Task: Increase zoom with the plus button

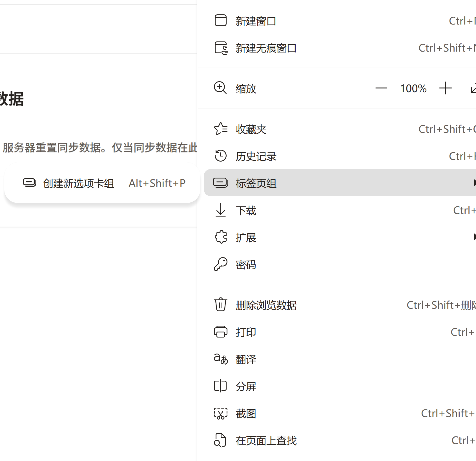Action: click(x=445, y=88)
